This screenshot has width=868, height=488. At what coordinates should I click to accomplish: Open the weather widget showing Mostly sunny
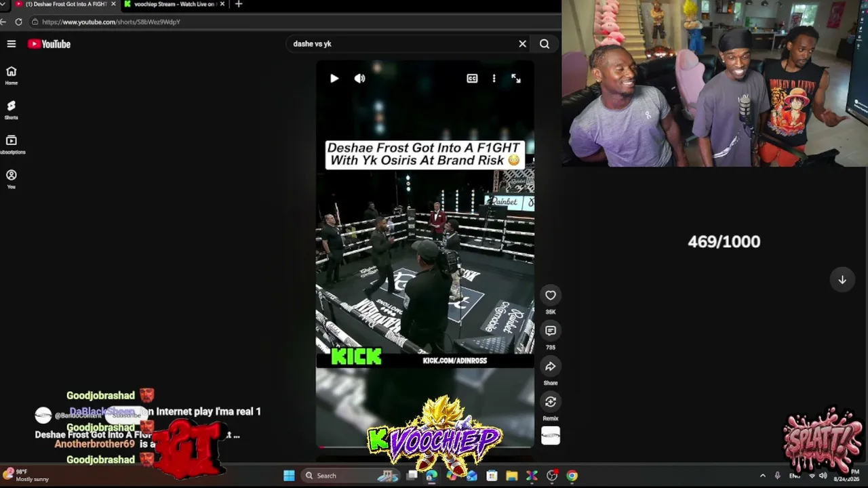27,475
